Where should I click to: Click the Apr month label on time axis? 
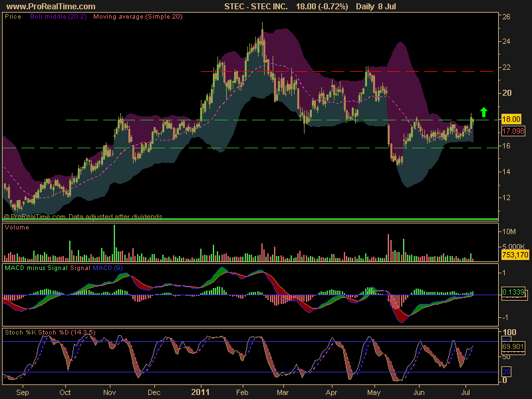click(331, 392)
